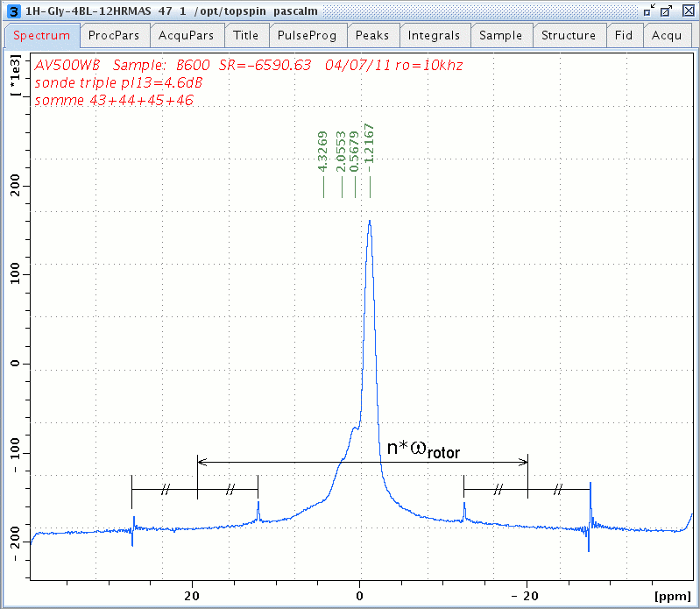View the Structure tab
This screenshot has width=700, height=609.
[x=569, y=36]
